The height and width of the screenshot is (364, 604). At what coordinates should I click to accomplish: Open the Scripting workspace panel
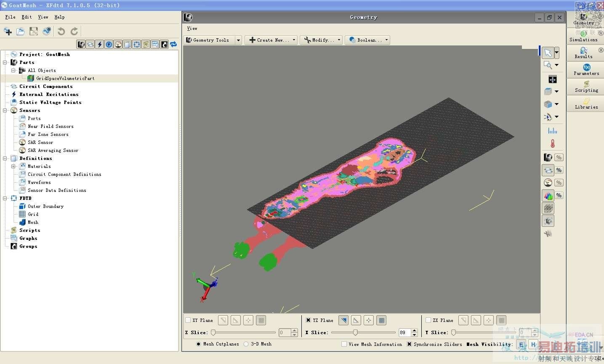tap(586, 87)
